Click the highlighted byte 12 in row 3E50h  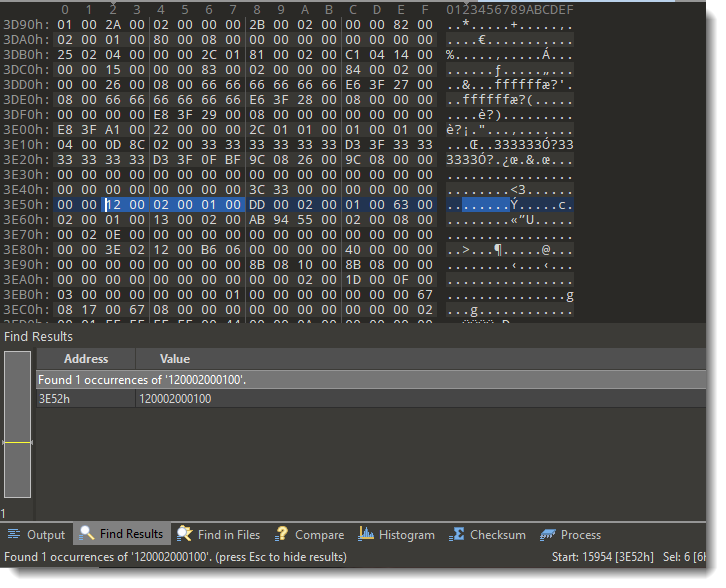[x=112, y=205]
